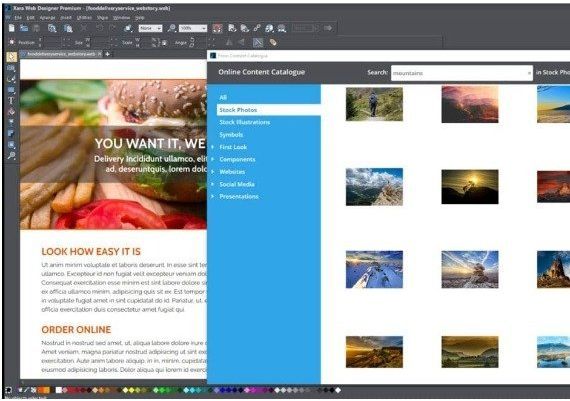Click the zoom magnifier icon beside 100% box

172,28
